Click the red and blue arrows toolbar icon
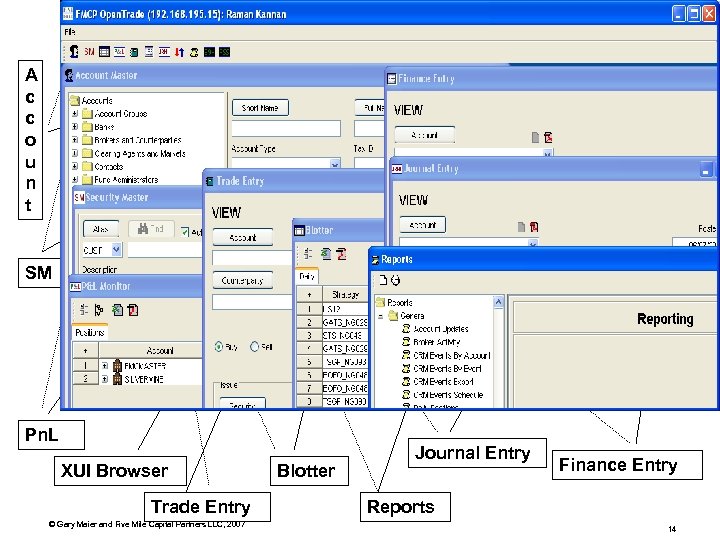This screenshot has height=540, width=720. click(179, 52)
